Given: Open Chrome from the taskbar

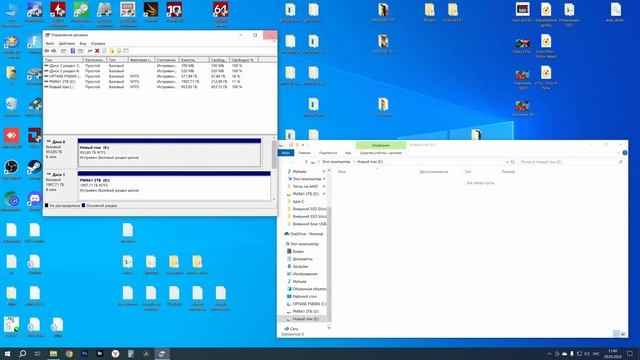Looking at the screenshot, I should click(x=69, y=353).
